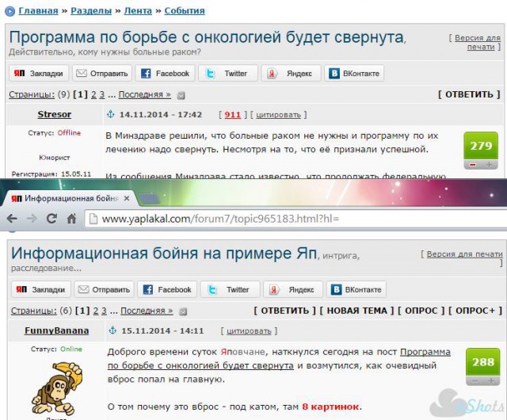Viewport: 507px width, 420px height.
Task: Share bottom topic on Twitter
Action: point(231,289)
